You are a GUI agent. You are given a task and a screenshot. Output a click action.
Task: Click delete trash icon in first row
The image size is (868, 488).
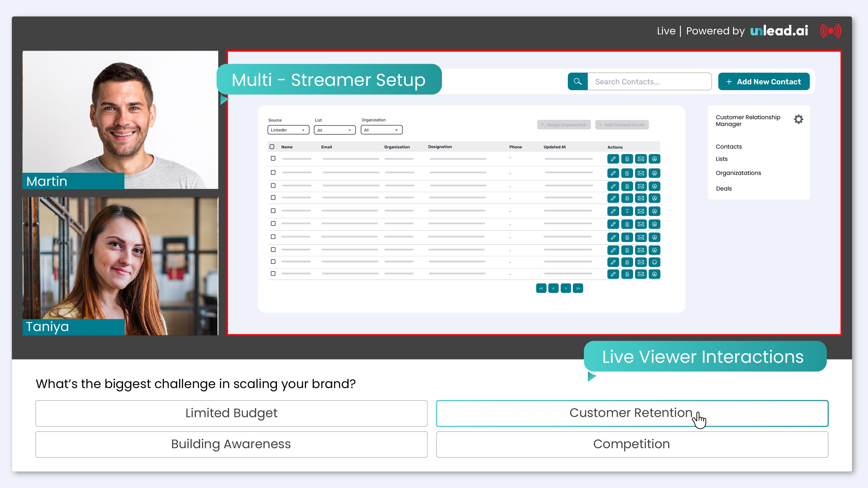[627, 159]
